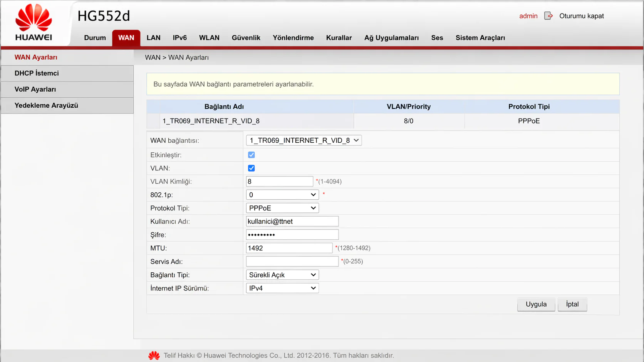Open the İnternet IP Sürümü dropdown

coord(282,288)
